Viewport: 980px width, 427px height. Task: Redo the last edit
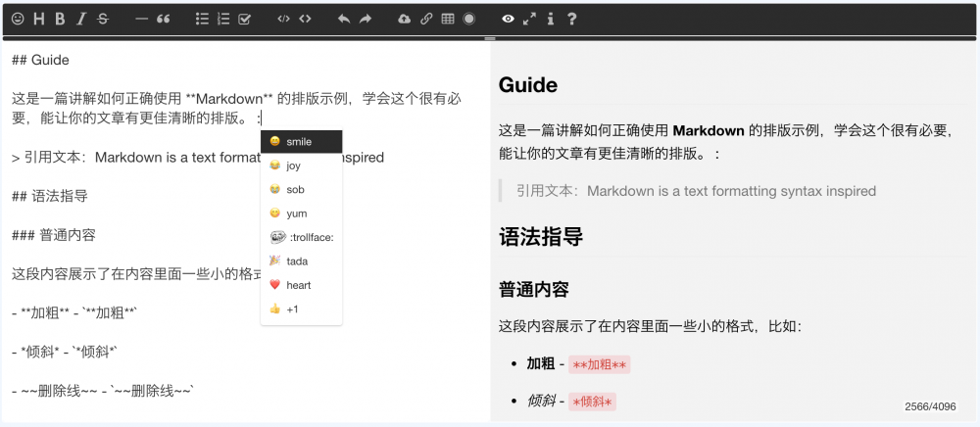pyautogui.click(x=366, y=19)
